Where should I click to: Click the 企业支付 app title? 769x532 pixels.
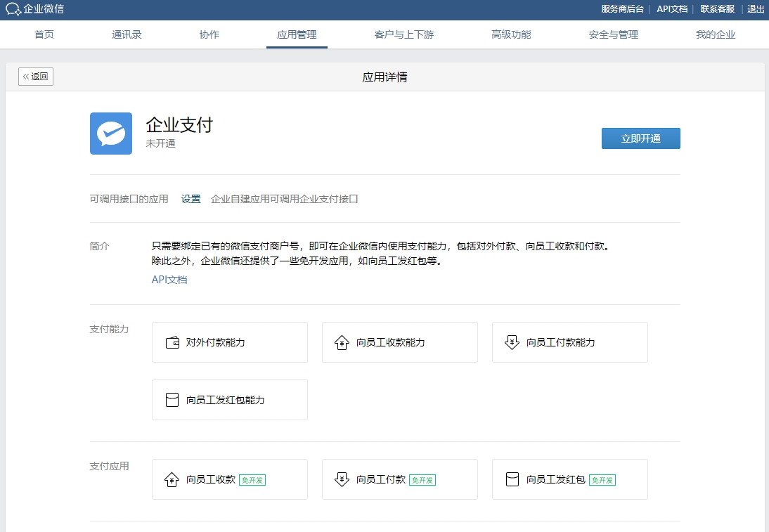point(179,125)
